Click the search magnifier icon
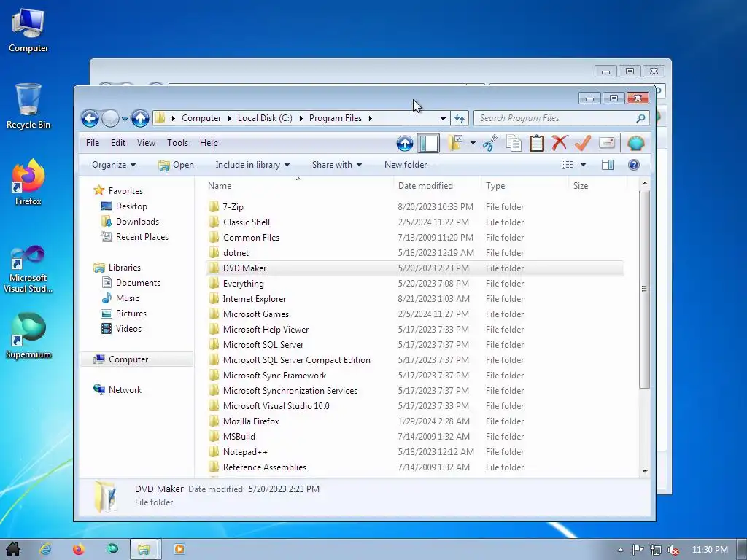The width and height of the screenshot is (747, 560). [640, 118]
